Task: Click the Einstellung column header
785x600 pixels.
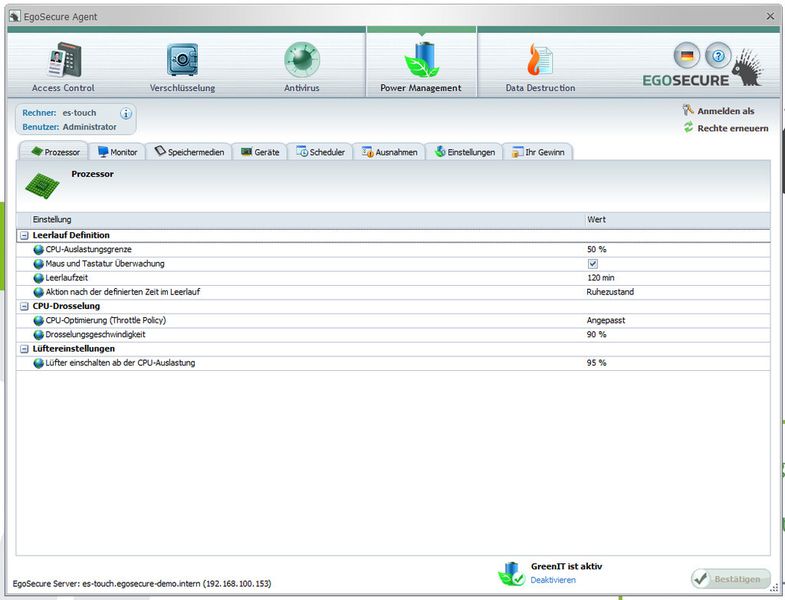Action: tap(307, 220)
